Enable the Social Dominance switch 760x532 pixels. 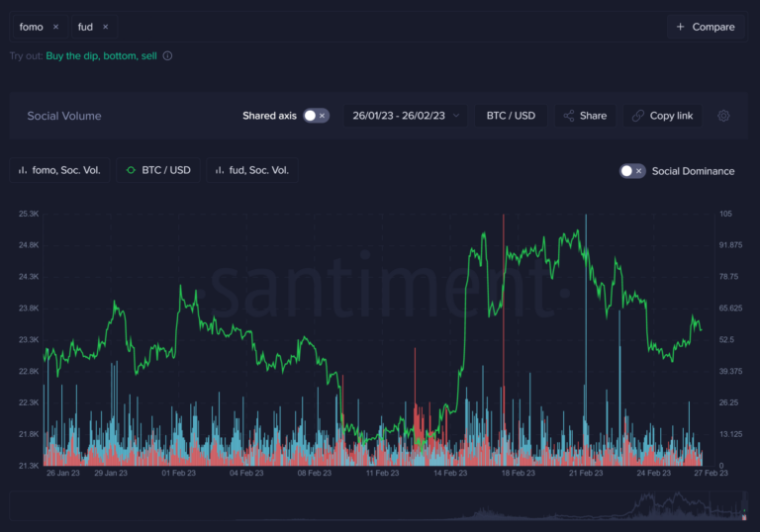click(x=632, y=171)
